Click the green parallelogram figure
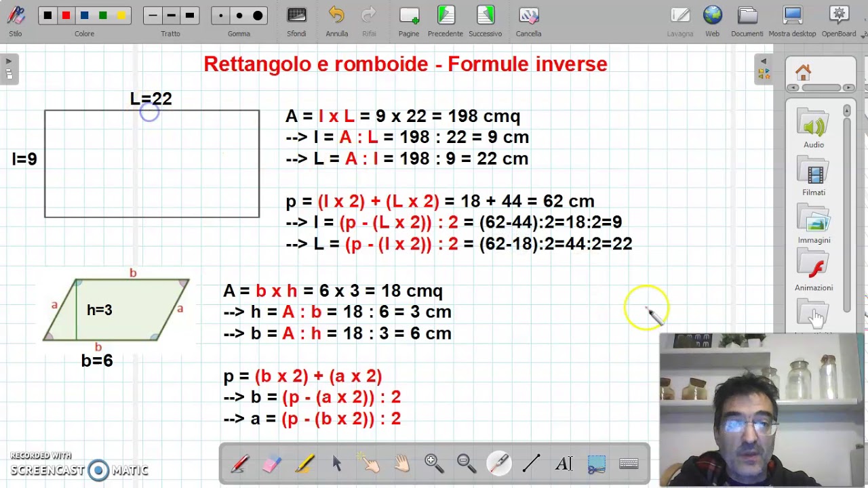 pyautogui.click(x=116, y=310)
